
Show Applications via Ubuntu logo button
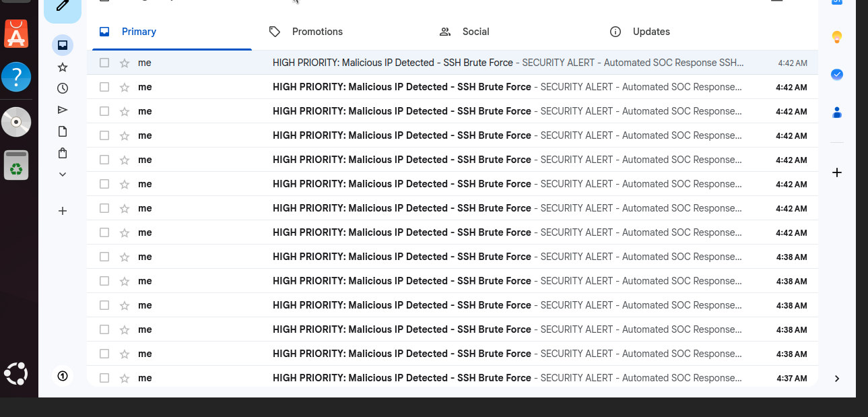click(x=16, y=373)
